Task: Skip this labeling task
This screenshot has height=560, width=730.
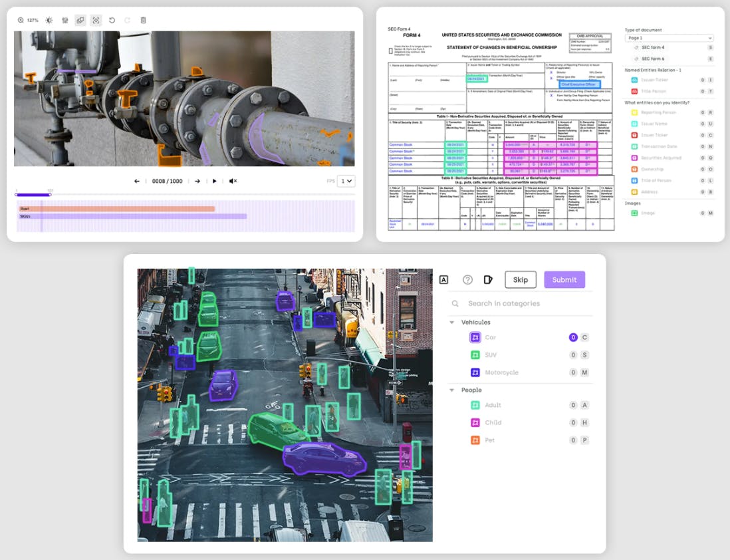Action: click(x=521, y=279)
